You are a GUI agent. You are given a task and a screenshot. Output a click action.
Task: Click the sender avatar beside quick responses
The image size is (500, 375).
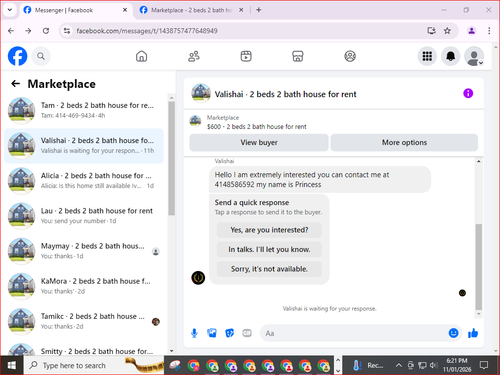coord(198,278)
